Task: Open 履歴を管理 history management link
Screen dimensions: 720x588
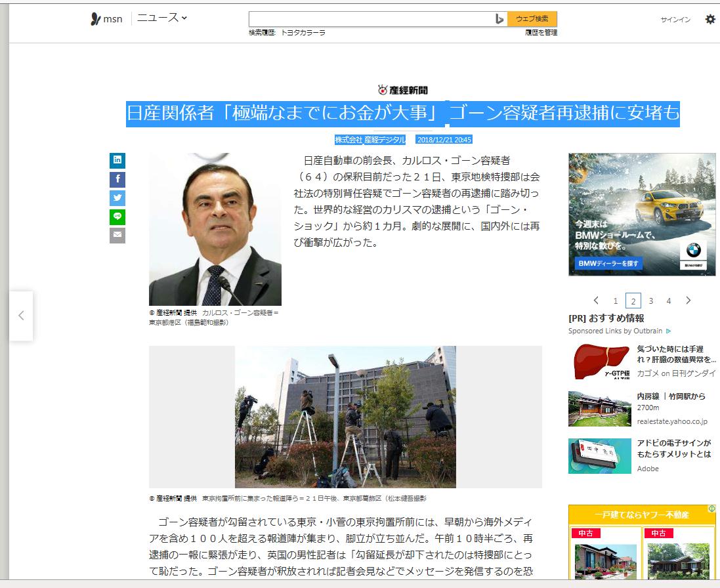Action: point(541,33)
